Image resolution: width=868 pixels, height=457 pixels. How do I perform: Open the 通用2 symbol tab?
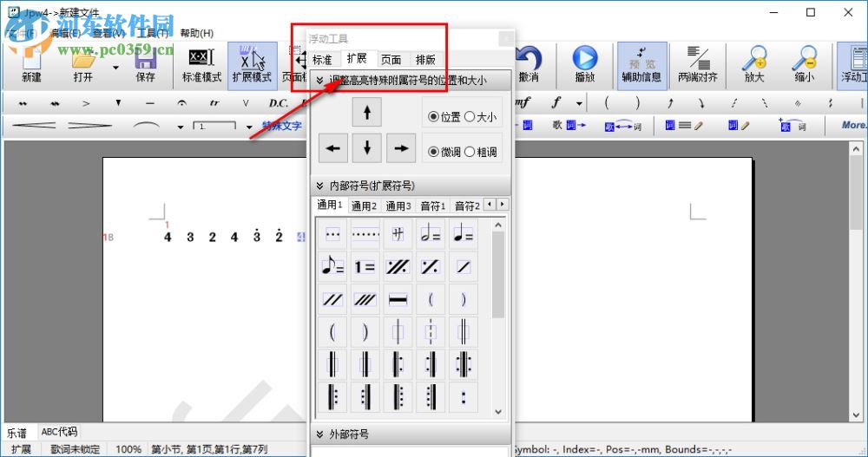tap(364, 206)
